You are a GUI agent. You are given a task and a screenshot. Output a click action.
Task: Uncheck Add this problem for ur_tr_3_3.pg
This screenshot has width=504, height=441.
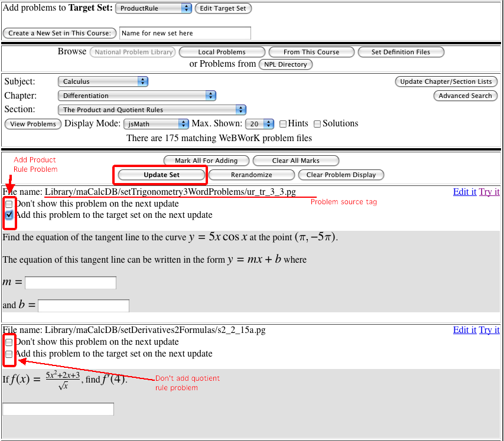pos(9,215)
